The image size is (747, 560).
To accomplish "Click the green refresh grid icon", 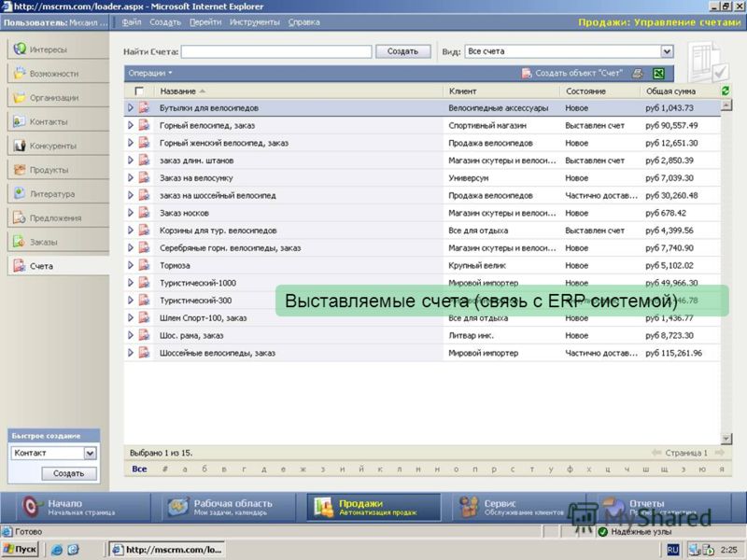I will pyautogui.click(x=726, y=91).
